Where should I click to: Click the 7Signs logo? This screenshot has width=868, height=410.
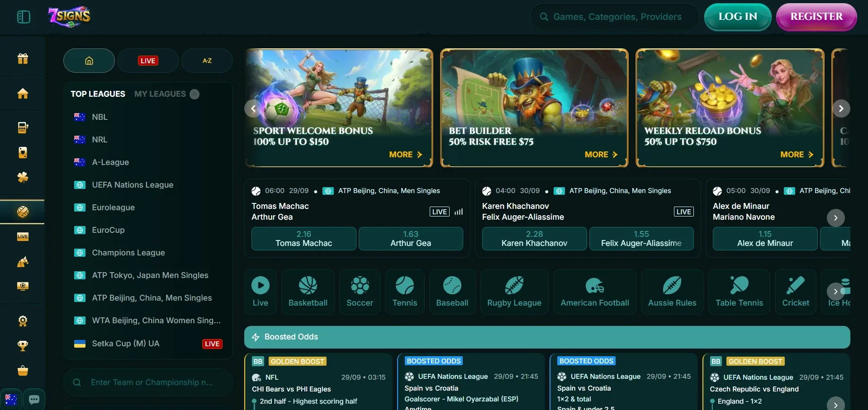70,17
